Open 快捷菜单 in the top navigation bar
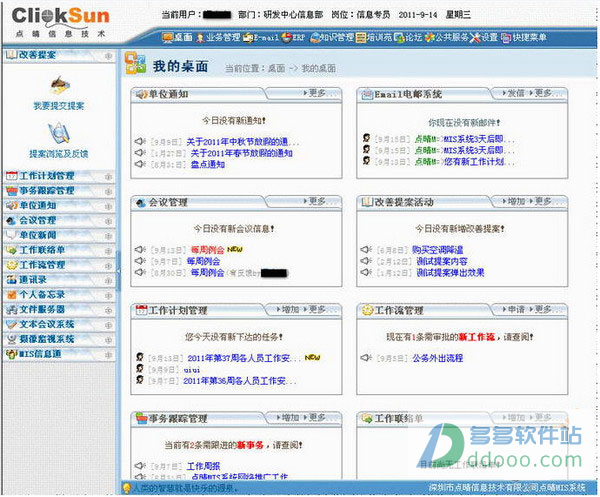 523,37
